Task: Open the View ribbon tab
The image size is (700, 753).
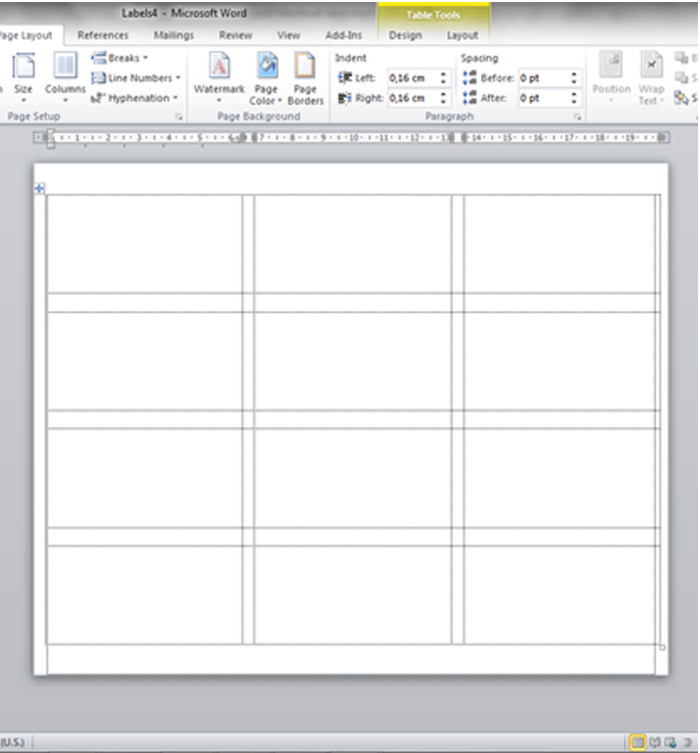Action: pos(289,35)
